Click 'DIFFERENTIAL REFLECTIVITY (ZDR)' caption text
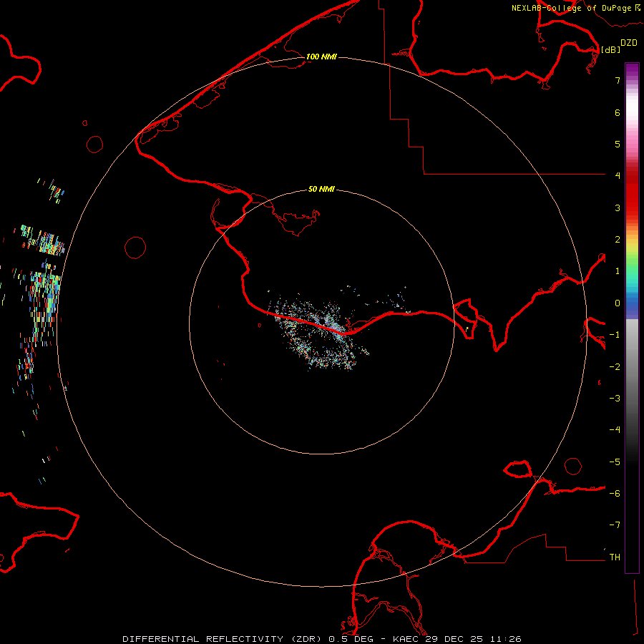Viewport: 644px width, 644px height. pos(223,639)
